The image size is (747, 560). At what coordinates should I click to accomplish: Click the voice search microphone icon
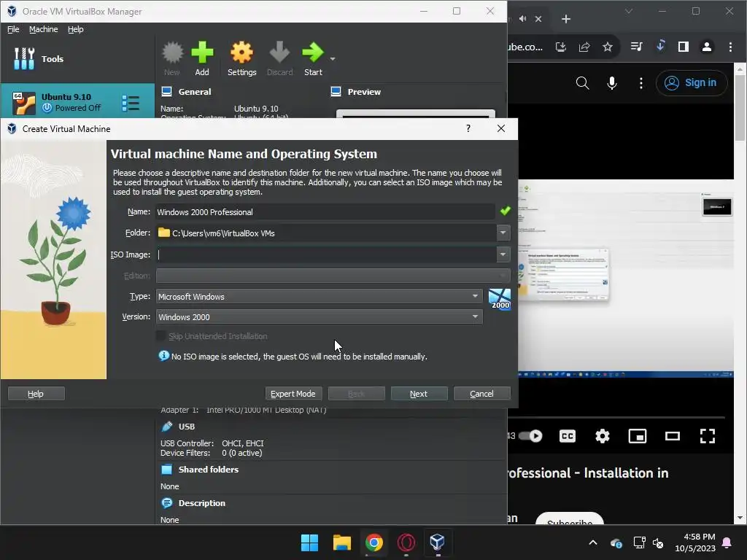point(612,83)
